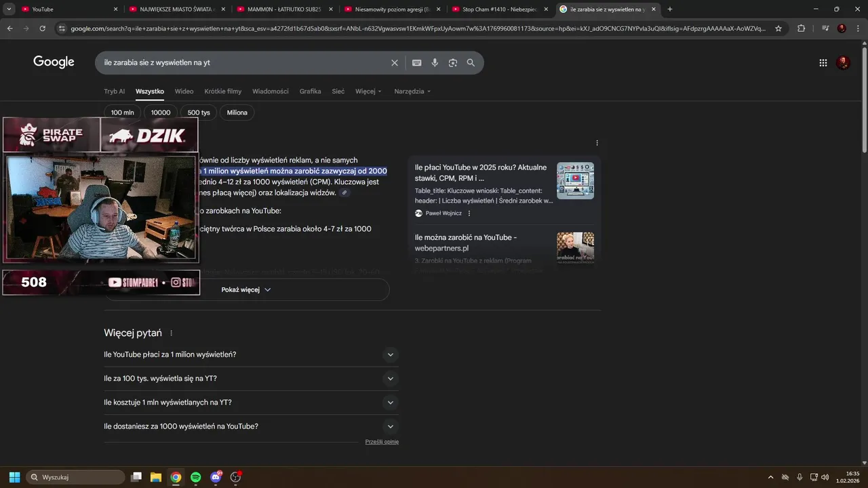The image size is (868, 488).
Task: Open the tab search dropdown arrow
Action: [9, 9]
